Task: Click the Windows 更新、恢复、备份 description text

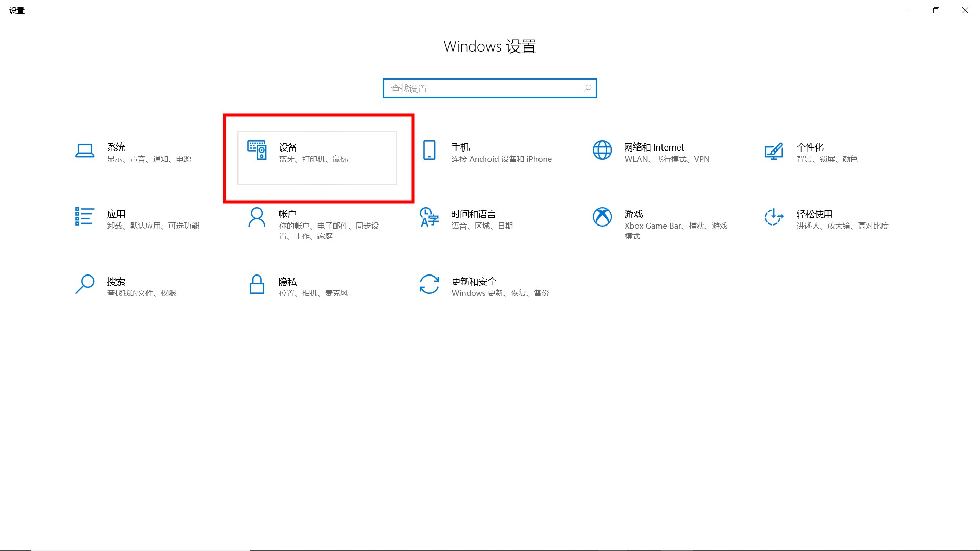Action: tap(500, 293)
